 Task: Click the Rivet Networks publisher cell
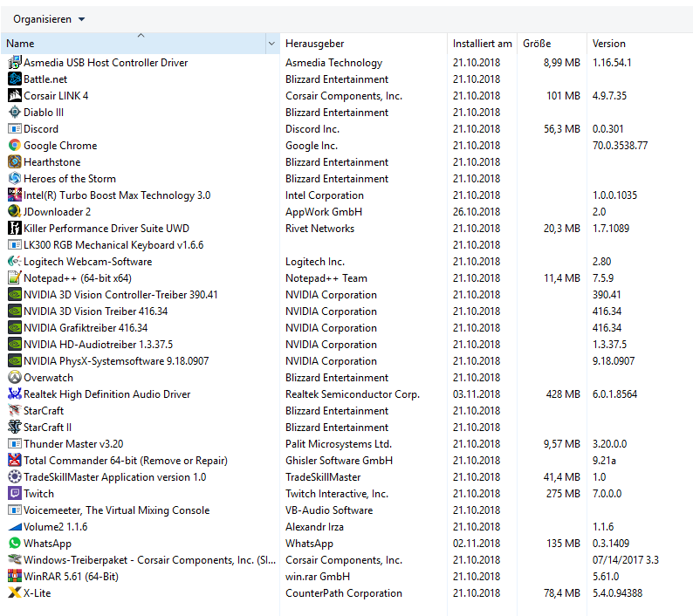[319, 229]
